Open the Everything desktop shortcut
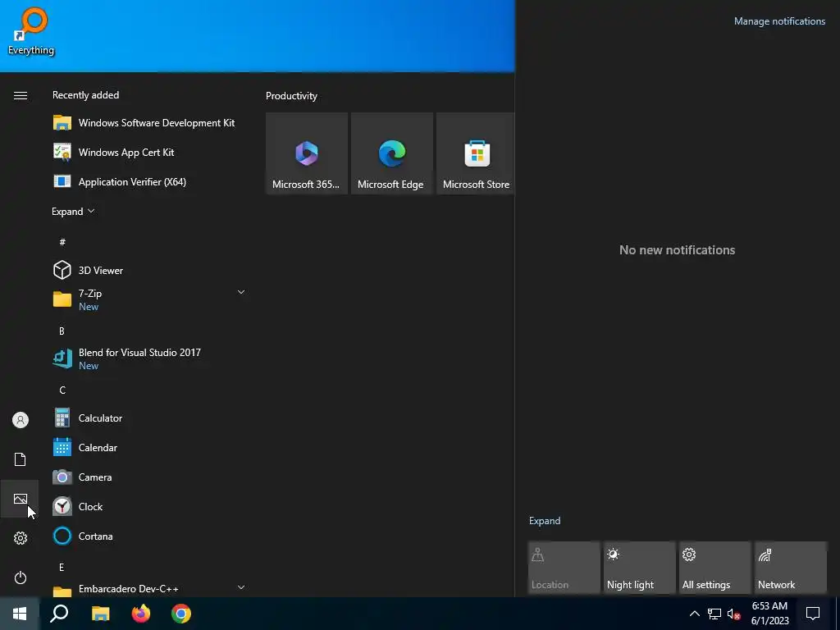The width and height of the screenshot is (840, 630). (x=31, y=31)
